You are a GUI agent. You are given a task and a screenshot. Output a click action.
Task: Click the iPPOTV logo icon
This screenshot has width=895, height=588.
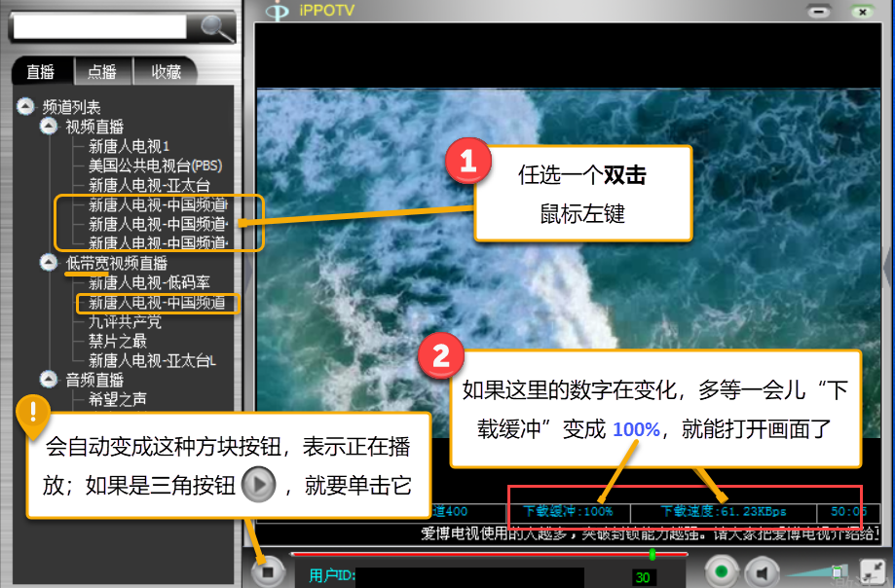279,12
